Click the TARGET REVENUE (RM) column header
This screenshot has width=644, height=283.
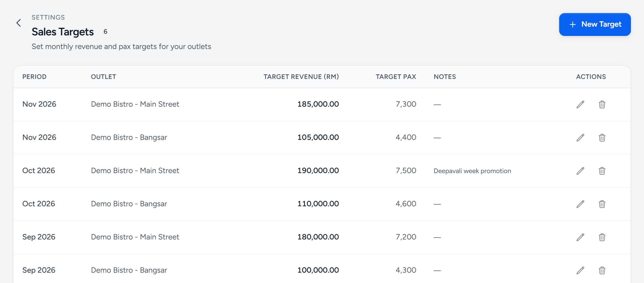click(301, 77)
